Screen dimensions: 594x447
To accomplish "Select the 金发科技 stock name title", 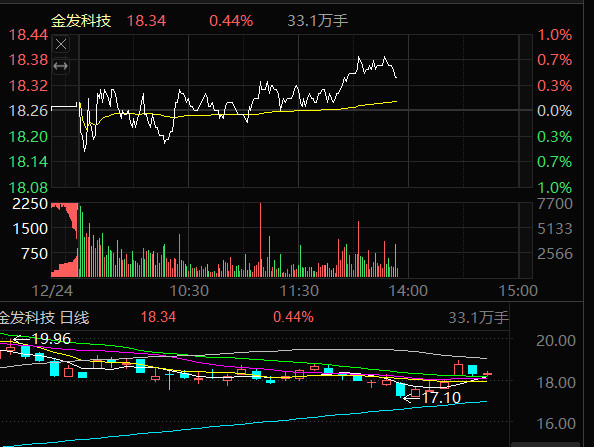I will 81,20.
